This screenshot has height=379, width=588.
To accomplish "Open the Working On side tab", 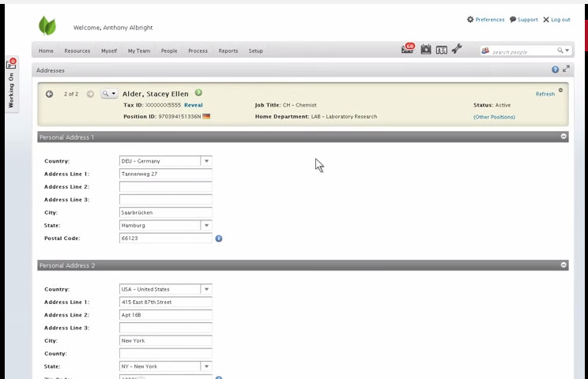I will (11, 84).
